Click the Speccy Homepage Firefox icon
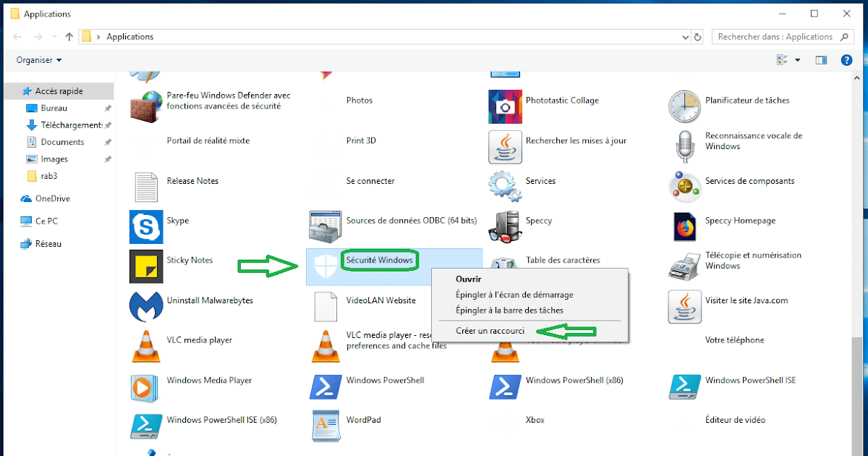This screenshot has width=868, height=456. click(x=684, y=227)
